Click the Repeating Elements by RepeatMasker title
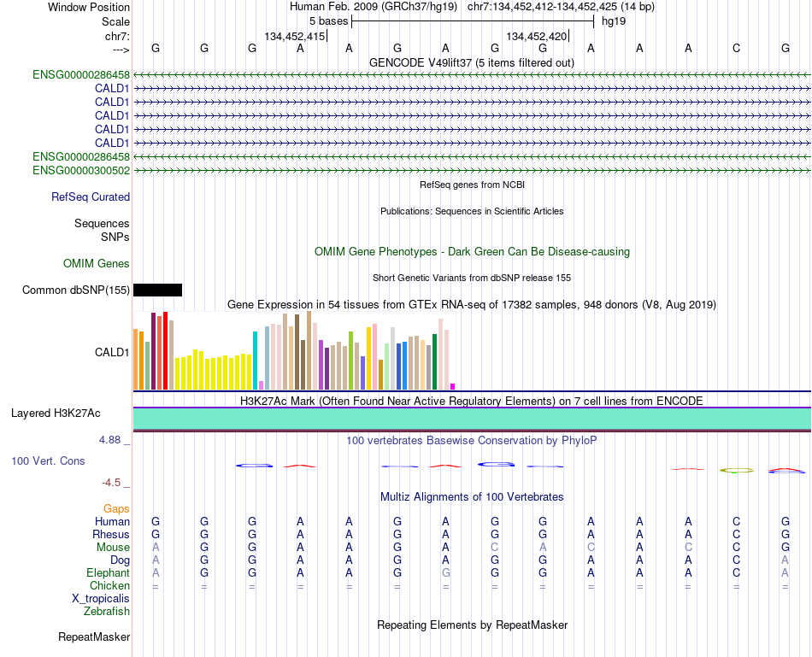The width and height of the screenshot is (812, 657). [472, 625]
